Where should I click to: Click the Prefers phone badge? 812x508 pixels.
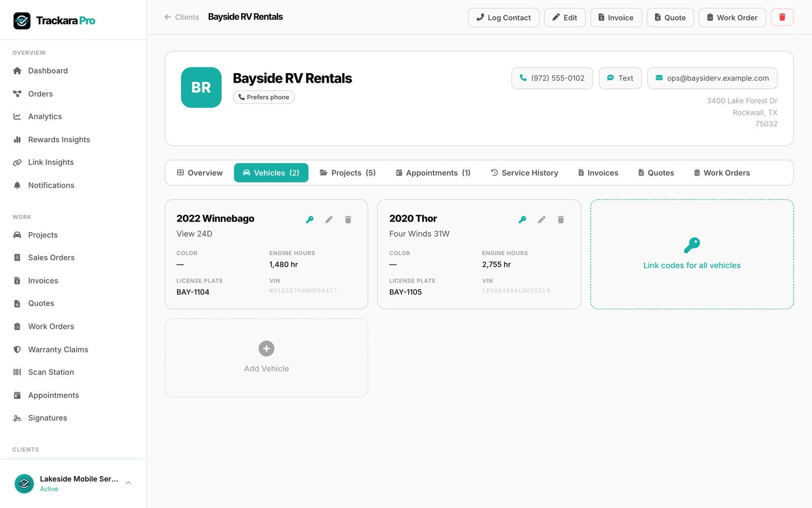click(x=264, y=97)
